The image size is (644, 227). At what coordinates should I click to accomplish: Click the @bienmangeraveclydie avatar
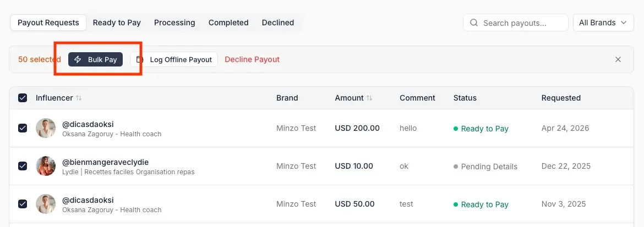(46, 166)
